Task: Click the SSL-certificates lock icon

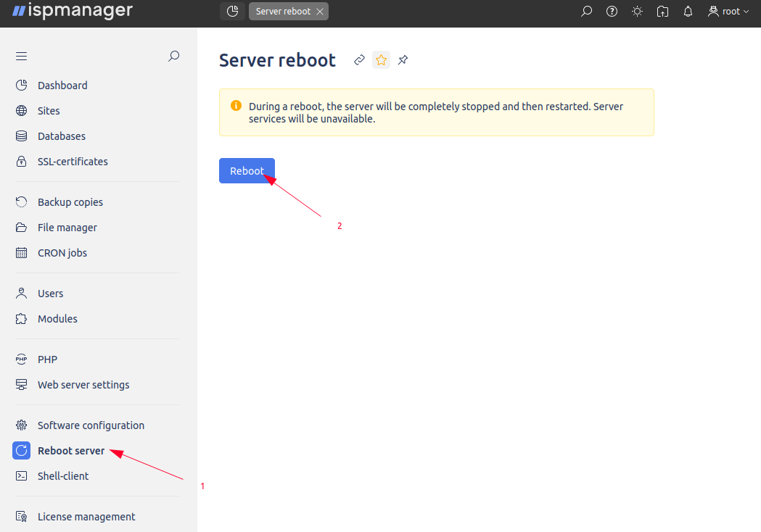Action: tap(22, 162)
